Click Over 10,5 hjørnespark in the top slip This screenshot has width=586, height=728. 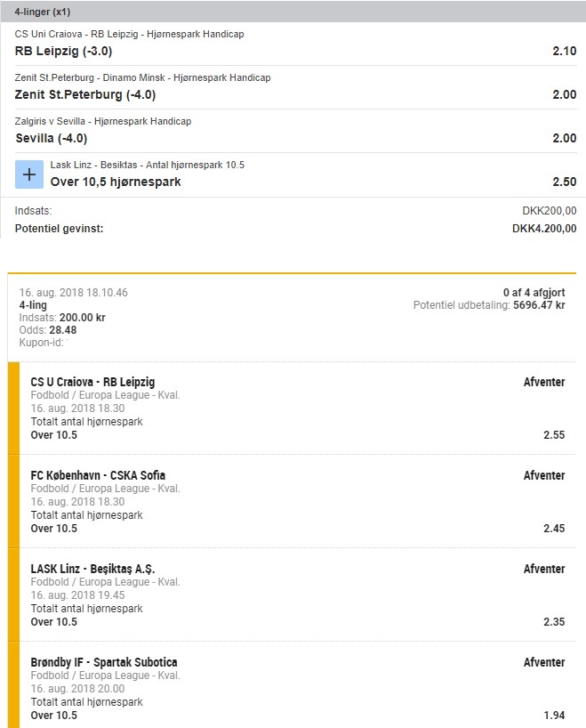pyautogui.click(x=116, y=182)
